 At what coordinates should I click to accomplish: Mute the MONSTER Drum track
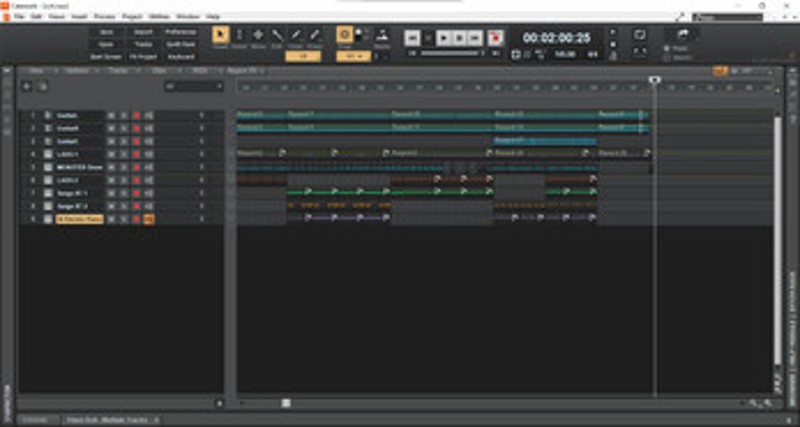tap(111, 167)
